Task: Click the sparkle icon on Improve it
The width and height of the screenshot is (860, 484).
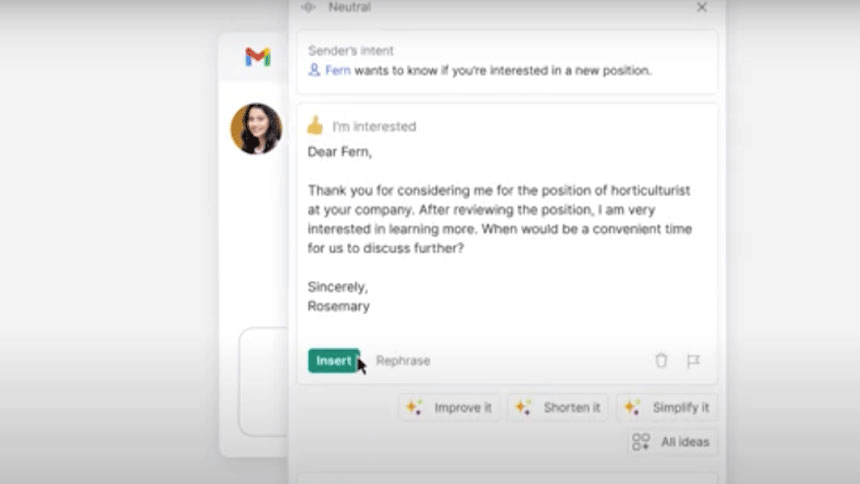Action: 414,408
